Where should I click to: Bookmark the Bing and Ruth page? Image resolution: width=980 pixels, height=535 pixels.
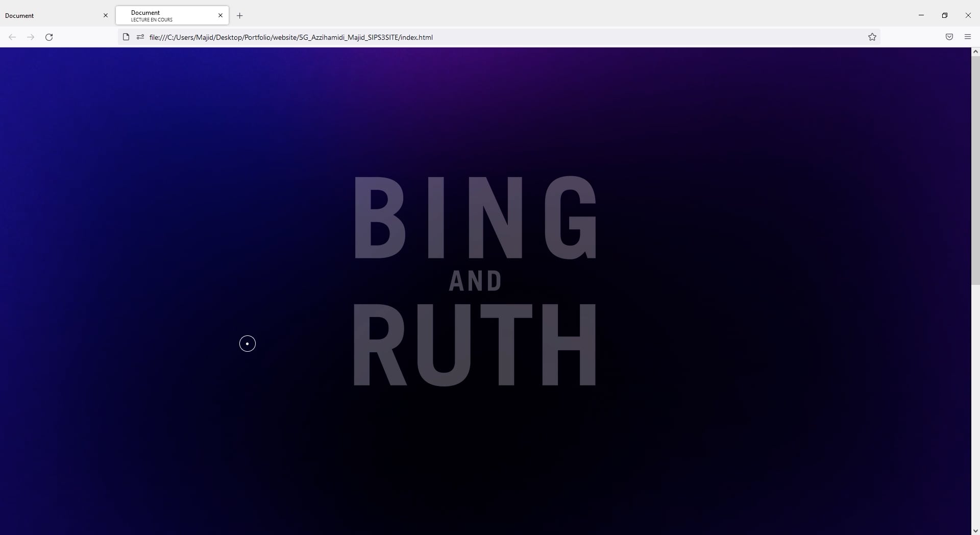coord(872,37)
